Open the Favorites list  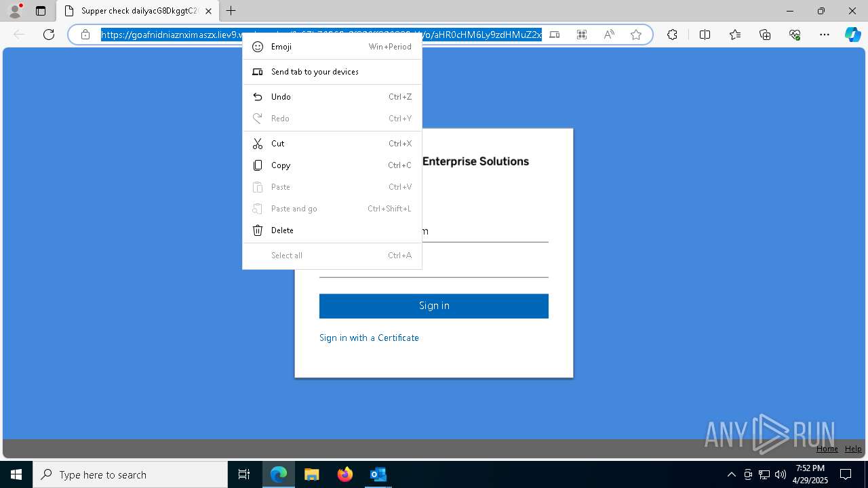[x=735, y=35]
